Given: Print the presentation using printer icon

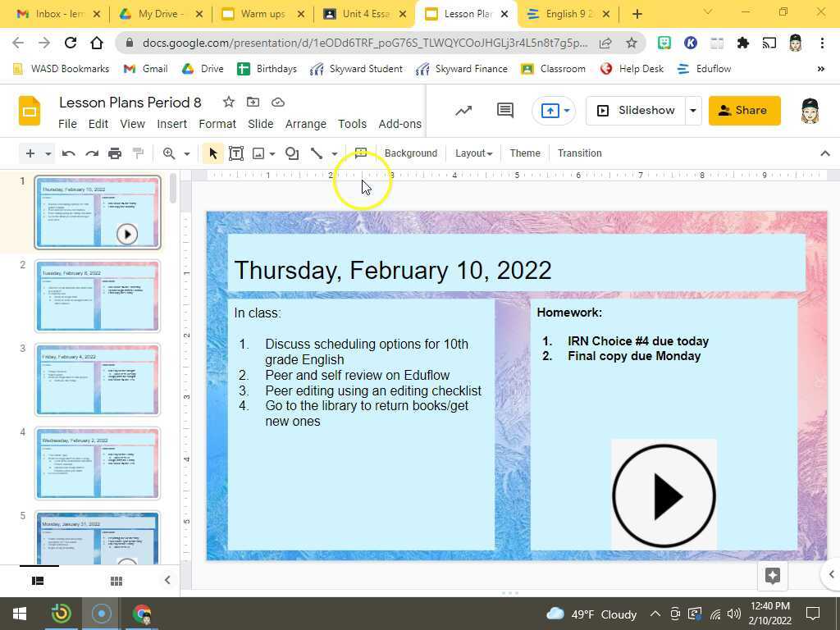Looking at the screenshot, I should point(115,153).
